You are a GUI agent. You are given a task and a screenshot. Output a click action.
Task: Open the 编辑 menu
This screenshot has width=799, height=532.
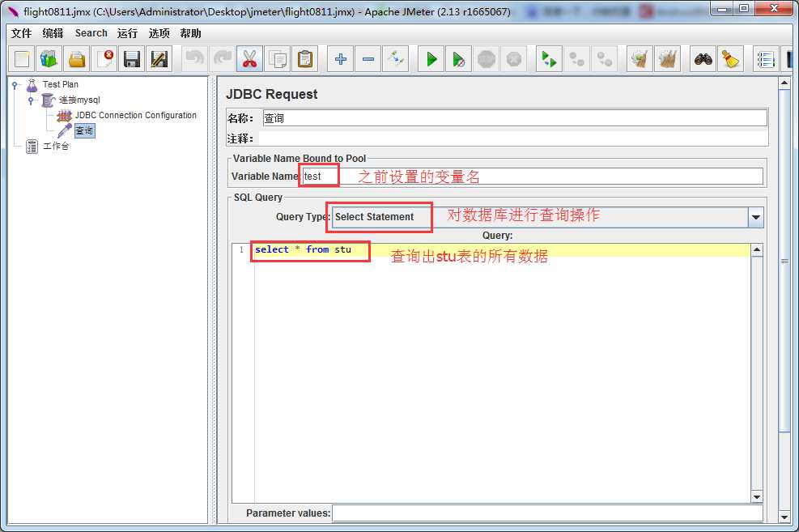click(x=53, y=33)
